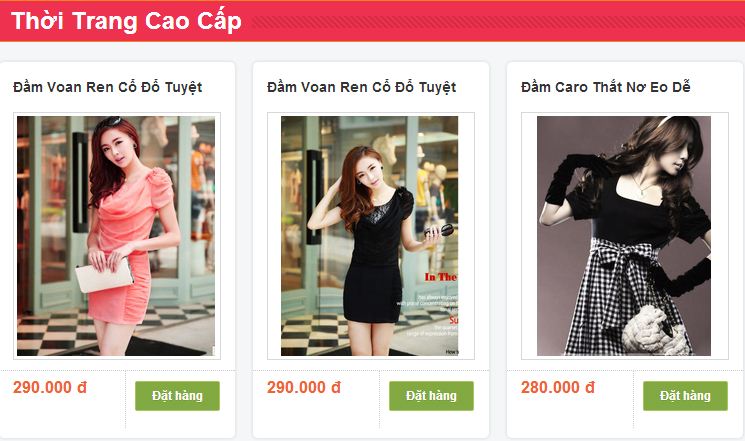Order the black dress with Đặt hàng
The image size is (745, 441).
tap(431, 396)
